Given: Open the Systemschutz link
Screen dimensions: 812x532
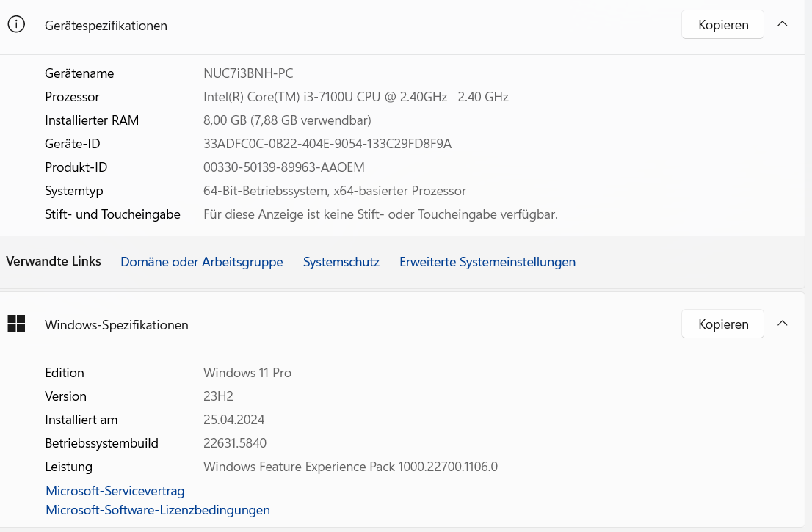Looking at the screenshot, I should pyautogui.click(x=341, y=262).
